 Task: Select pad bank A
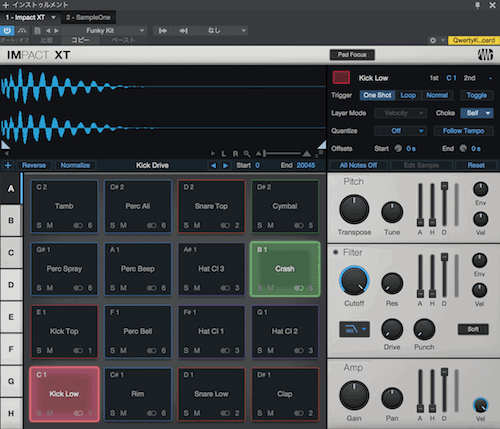tap(11, 189)
